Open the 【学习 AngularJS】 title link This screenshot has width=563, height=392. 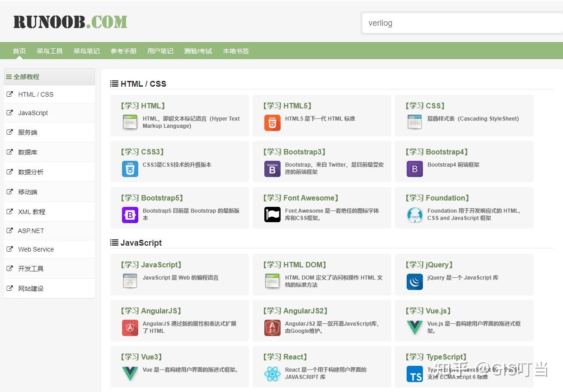151,311
